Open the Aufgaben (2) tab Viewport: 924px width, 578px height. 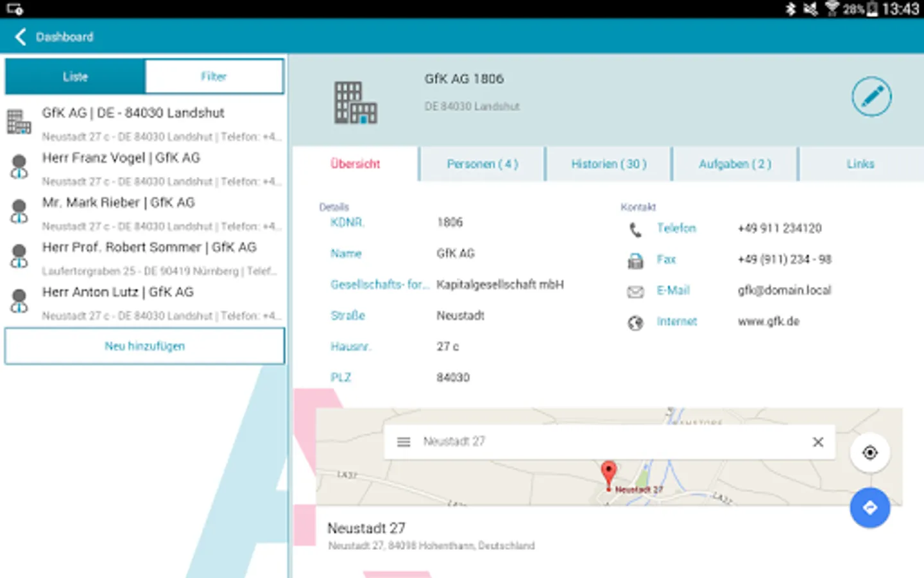735,164
